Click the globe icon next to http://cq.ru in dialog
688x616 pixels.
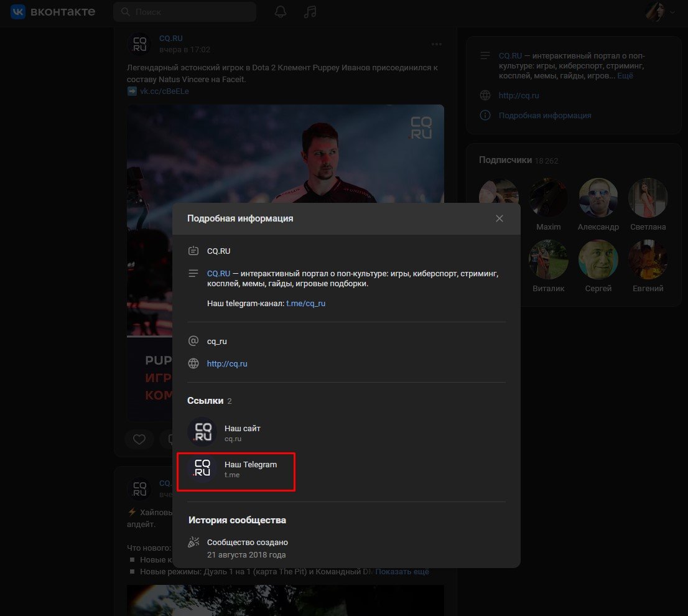(x=193, y=363)
